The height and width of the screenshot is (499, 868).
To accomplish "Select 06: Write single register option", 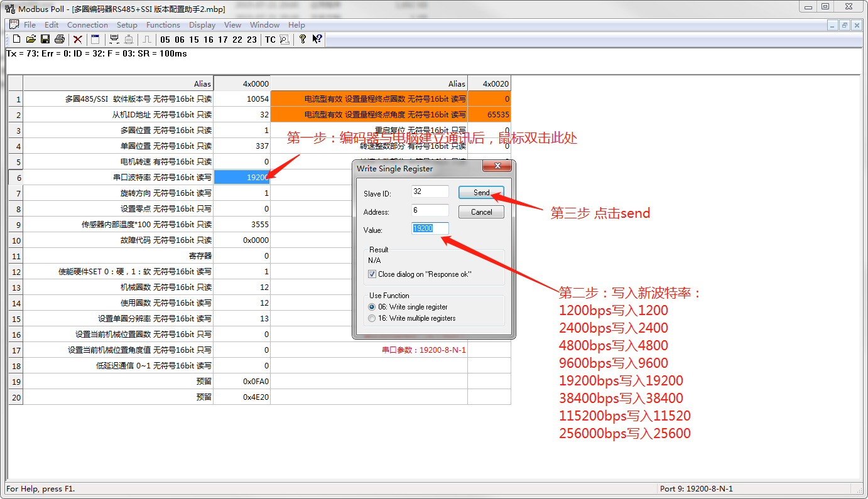I will coord(372,307).
